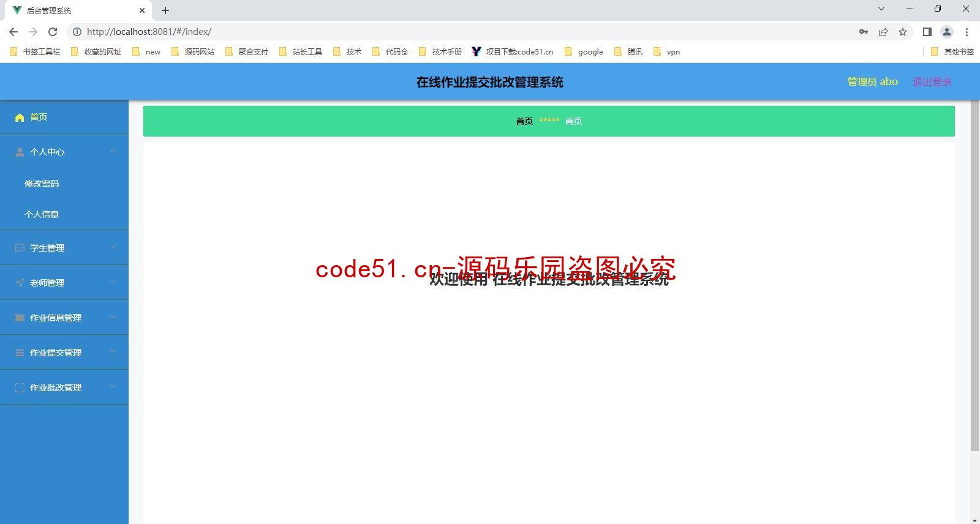Collapse the 个人中心 menu chevron
The width and height of the screenshot is (980, 524).
[113, 151]
